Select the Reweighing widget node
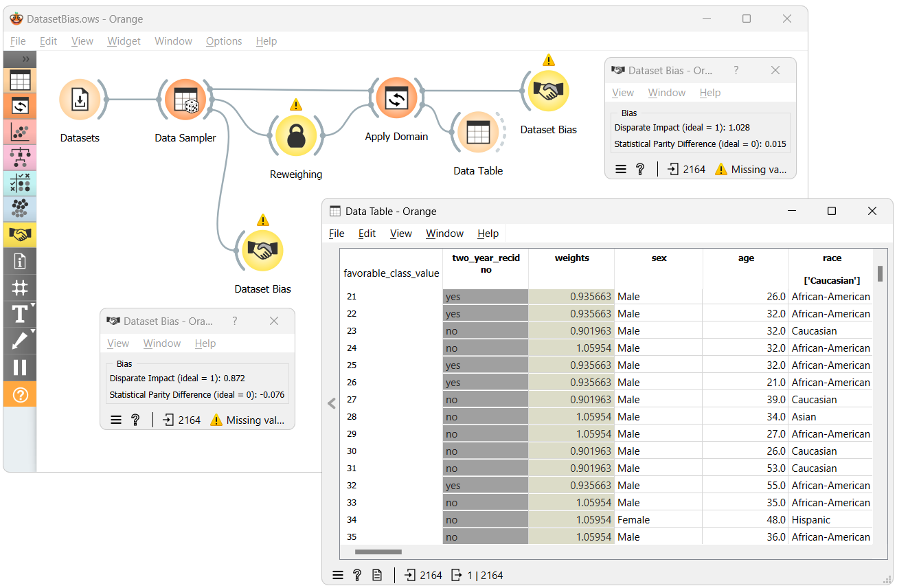897x588 pixels. (x=296, y=135)
